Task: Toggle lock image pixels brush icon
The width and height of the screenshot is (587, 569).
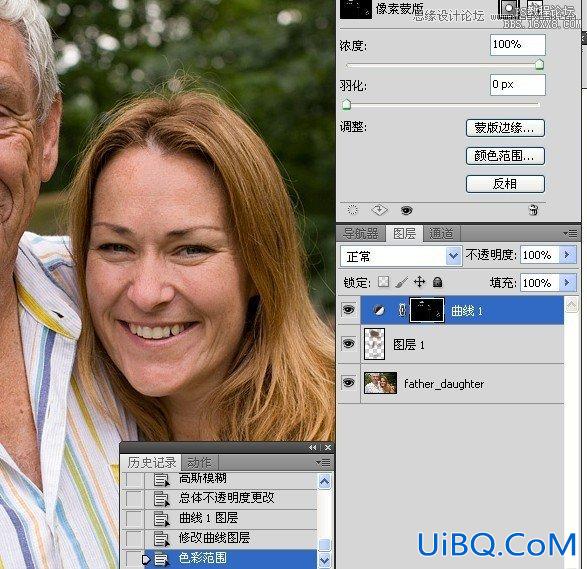Action: pyautogui.click(x=401, y=282)
